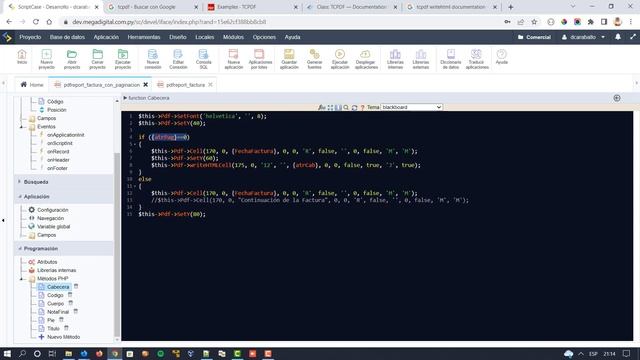Open the Diccionario de datos tool
640x360 pixels.
451,59
